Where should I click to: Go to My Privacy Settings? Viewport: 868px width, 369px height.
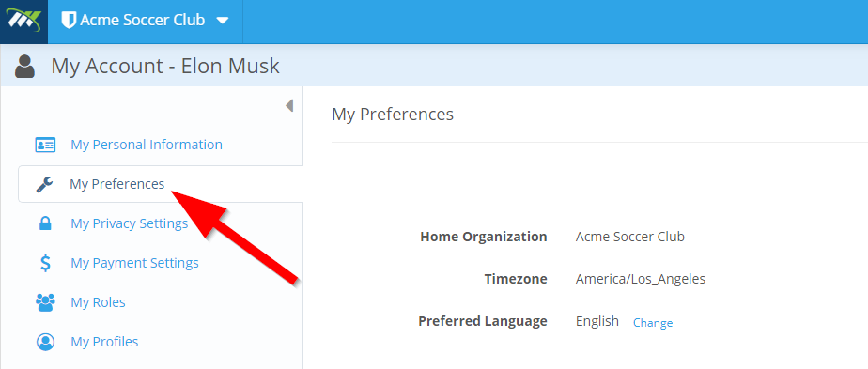[x=129, y=223]
